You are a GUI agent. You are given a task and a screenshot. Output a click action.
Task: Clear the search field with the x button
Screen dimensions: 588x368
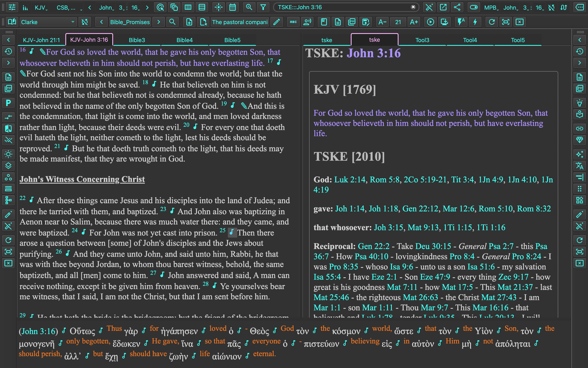click(x=413, y=7)
